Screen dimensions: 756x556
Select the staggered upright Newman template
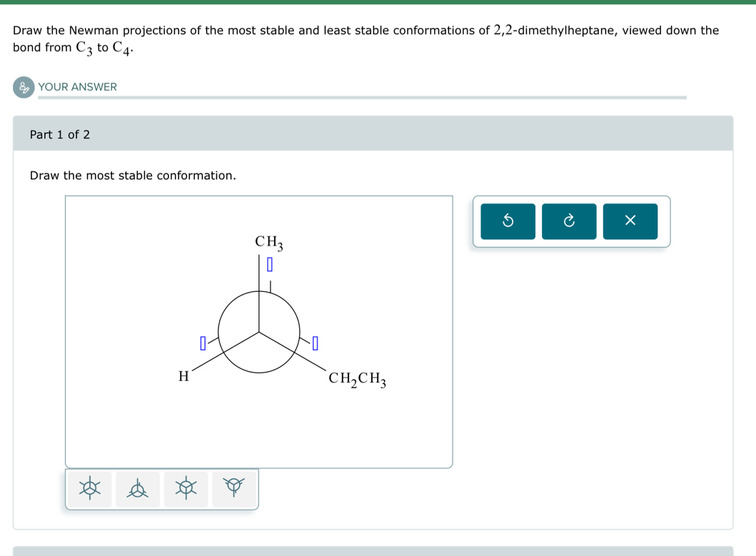[137, 489]
